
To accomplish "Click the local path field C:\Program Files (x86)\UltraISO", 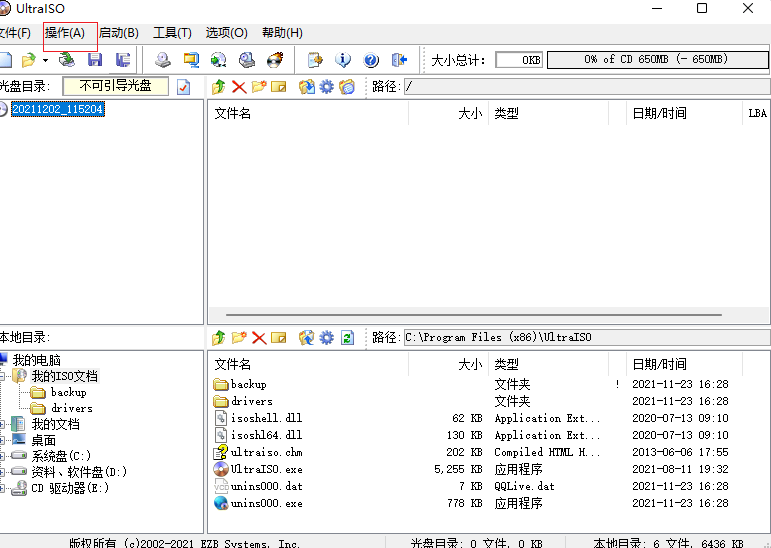I will tap(587, 337).
